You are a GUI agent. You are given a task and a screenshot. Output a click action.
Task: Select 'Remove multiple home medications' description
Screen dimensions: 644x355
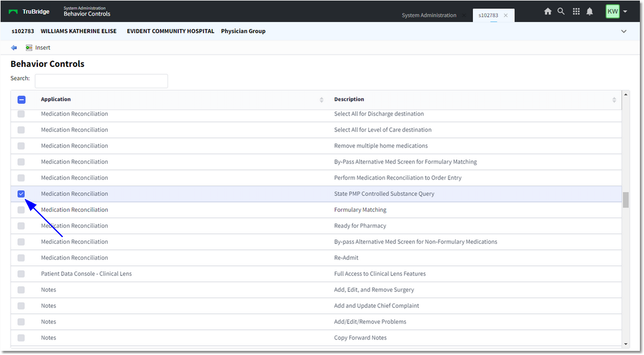coord(381,146)
